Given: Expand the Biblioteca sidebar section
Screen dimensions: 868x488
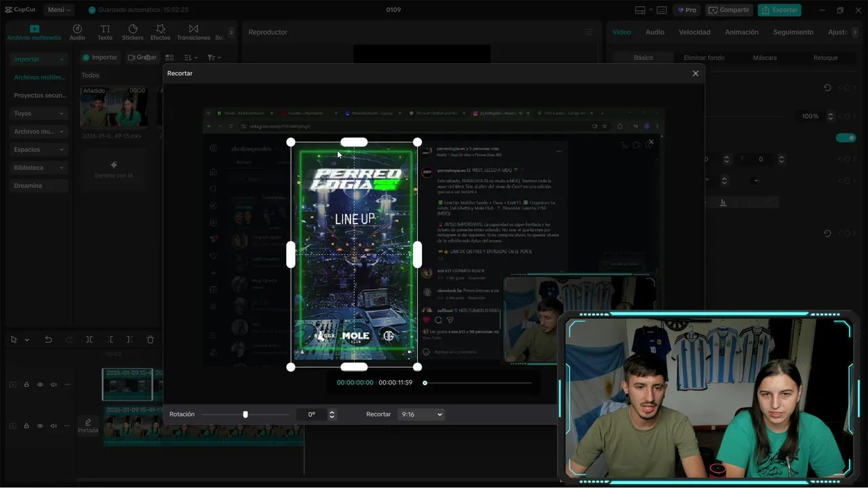Looking at the screenshot, I should coord(40,167).
